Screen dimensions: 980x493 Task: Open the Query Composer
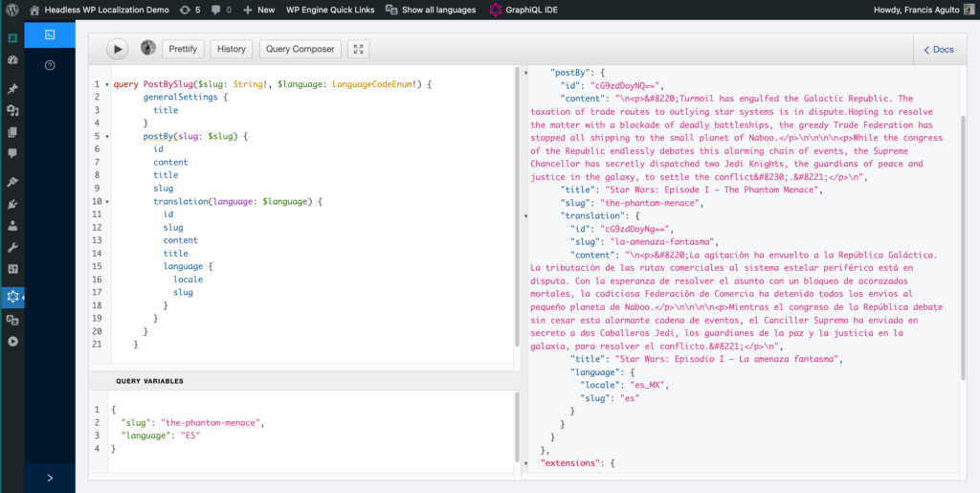pos(301,49)
